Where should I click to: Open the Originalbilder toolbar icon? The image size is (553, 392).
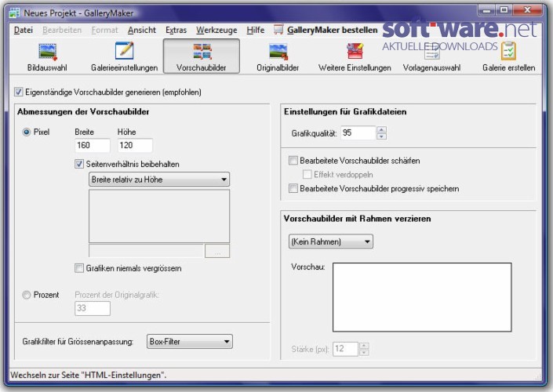(x=278, y=52)
